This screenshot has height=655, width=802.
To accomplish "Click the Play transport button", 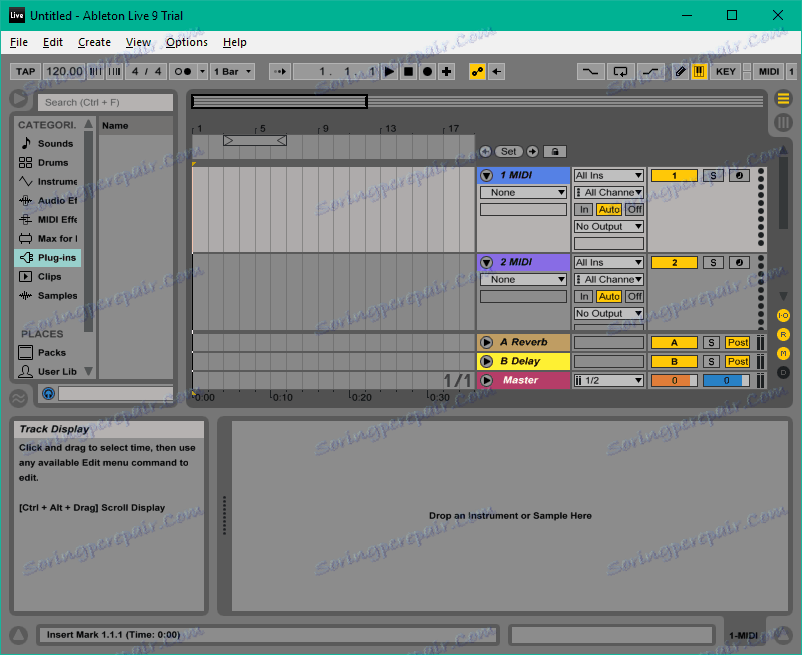I will tap(389, 72).
